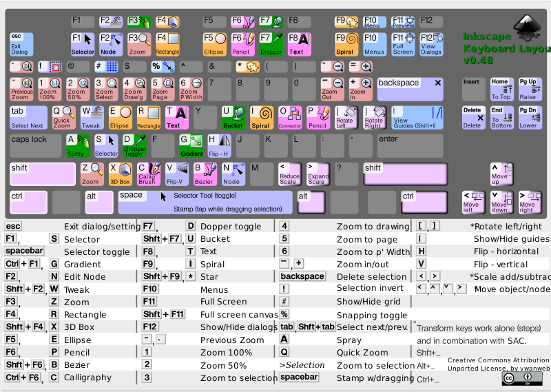
Task: Click the F10 Menus key
Action: [x=375, y=44]
